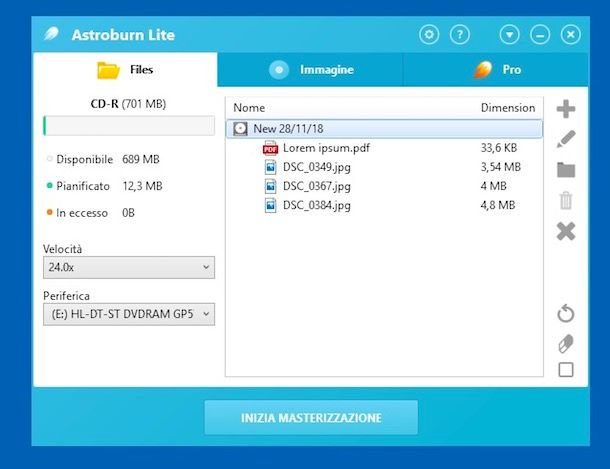Click the 33,6 KB size cell
The height and width of the screenshot is (469, 610).
(499, 148)
